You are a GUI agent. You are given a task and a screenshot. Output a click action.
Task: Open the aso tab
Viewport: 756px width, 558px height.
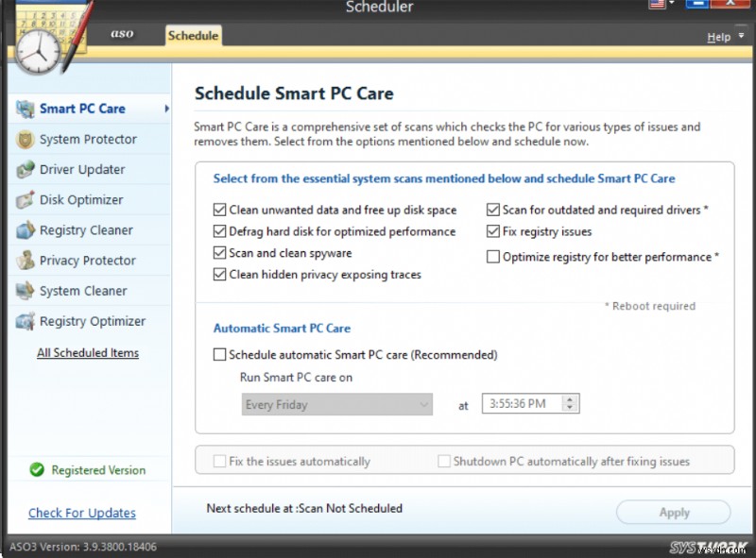122,35
